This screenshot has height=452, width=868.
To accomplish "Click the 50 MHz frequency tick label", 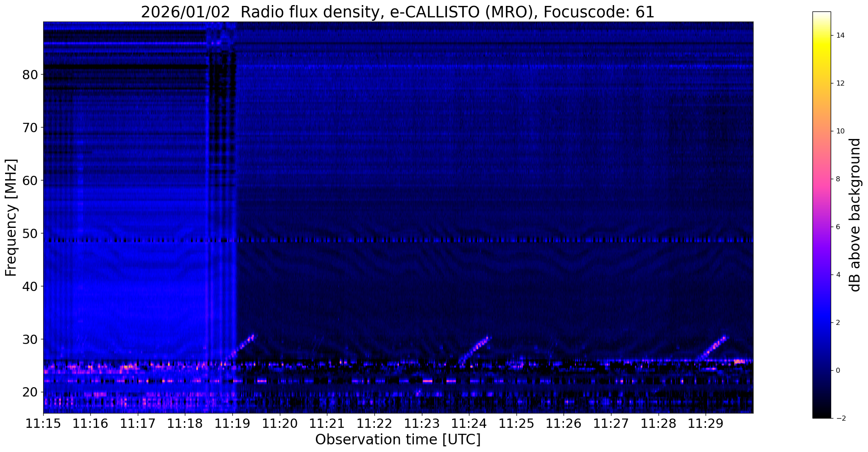I will 30,233.
